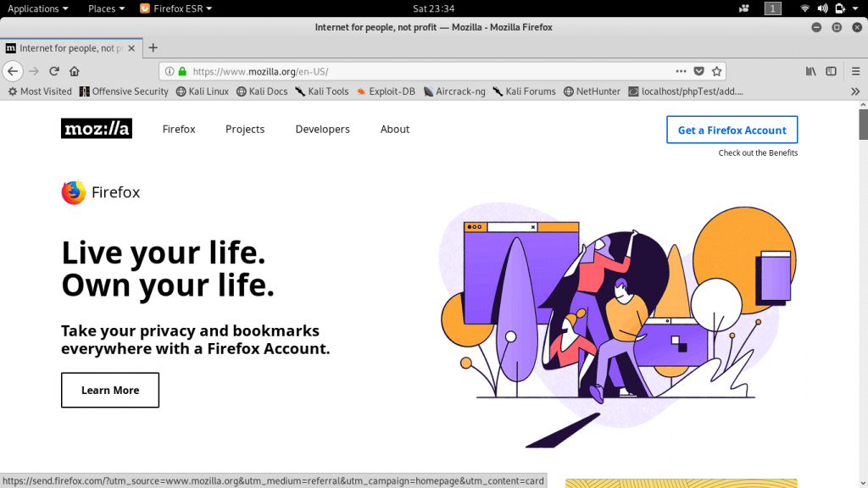This screenshot has width=868, height=488.
Task: Open Exploit-DB bookmark
Action: pyautogui.click(x=386, y=91)
